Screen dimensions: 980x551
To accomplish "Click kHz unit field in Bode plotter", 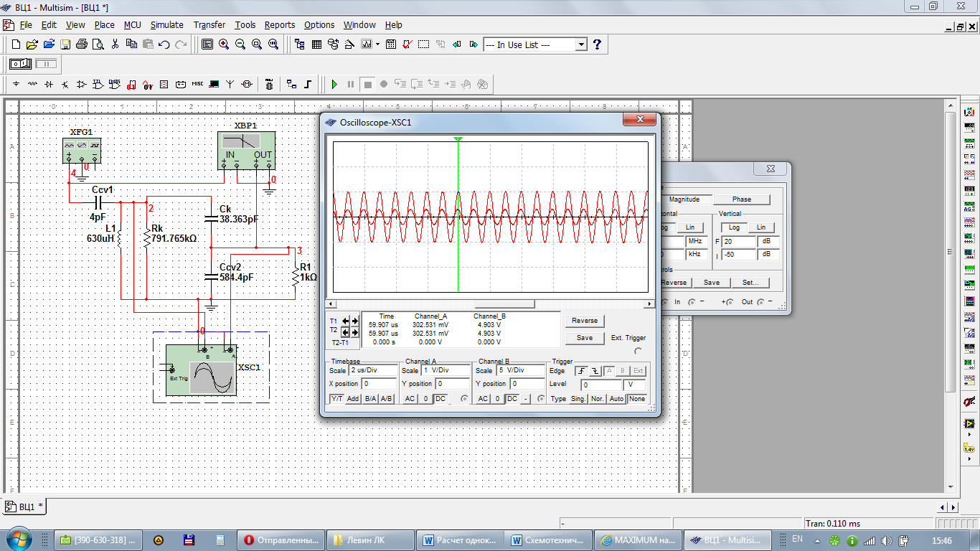I will (697, 254).
